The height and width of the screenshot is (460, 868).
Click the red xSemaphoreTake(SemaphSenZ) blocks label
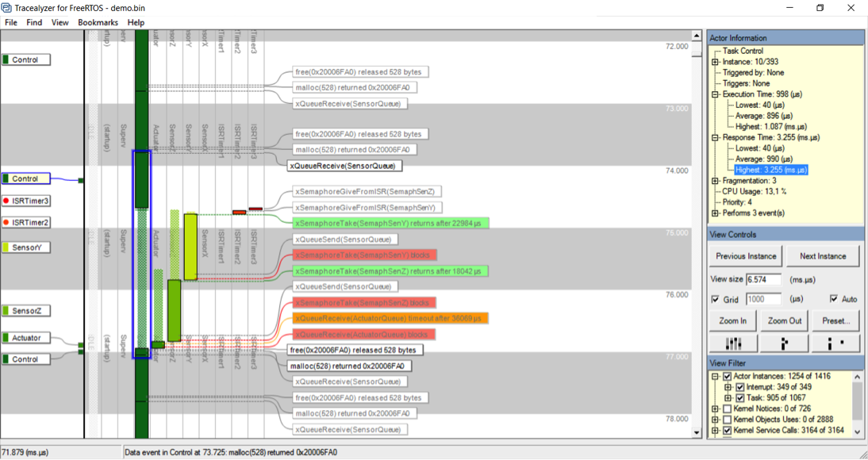(364, 303)
